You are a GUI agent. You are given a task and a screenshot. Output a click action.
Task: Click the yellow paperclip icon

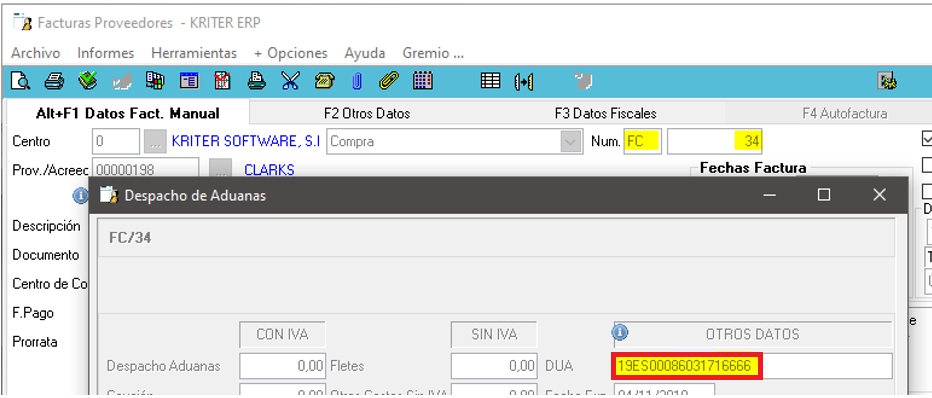point(389,81)
